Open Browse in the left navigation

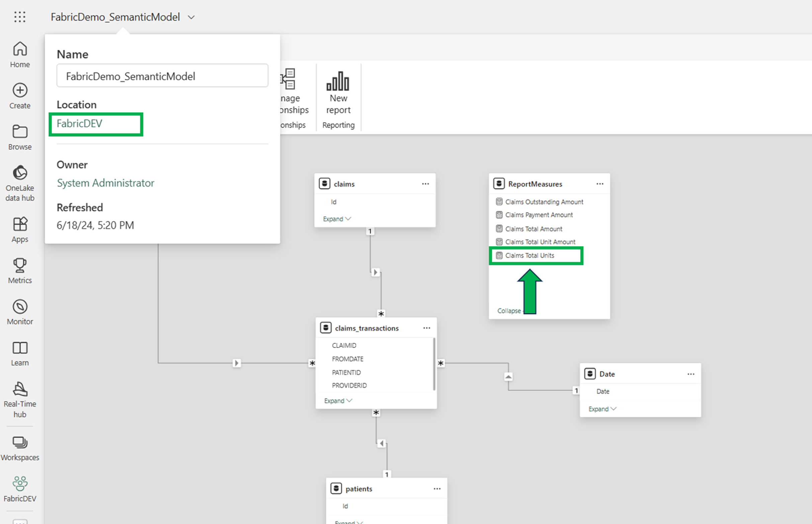pyautogui.click(x=20, y=137)
